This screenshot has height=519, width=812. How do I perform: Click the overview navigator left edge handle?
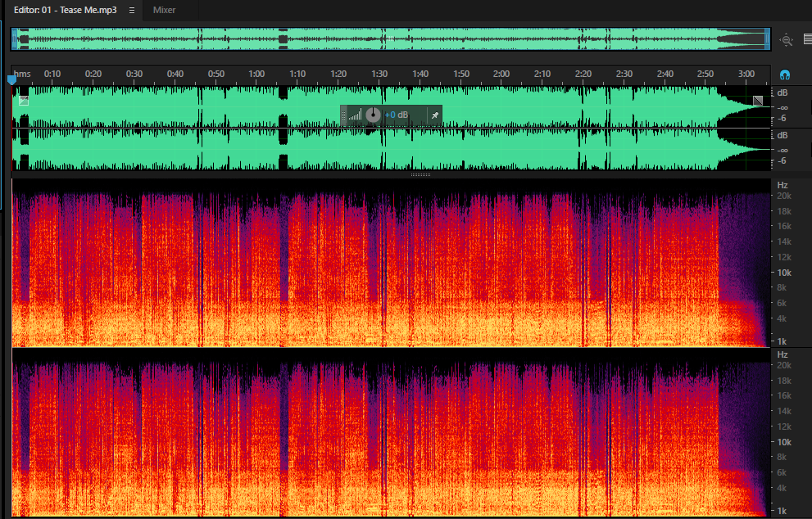click(x=15, y=39)
